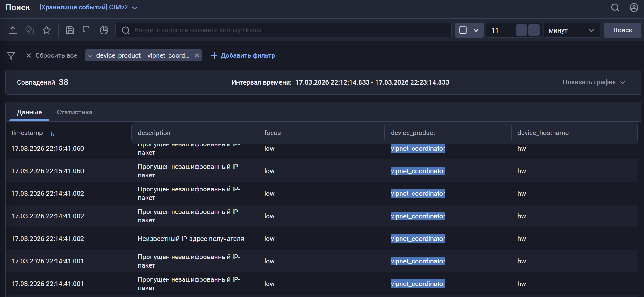Click the filter funnel icon

11,55
